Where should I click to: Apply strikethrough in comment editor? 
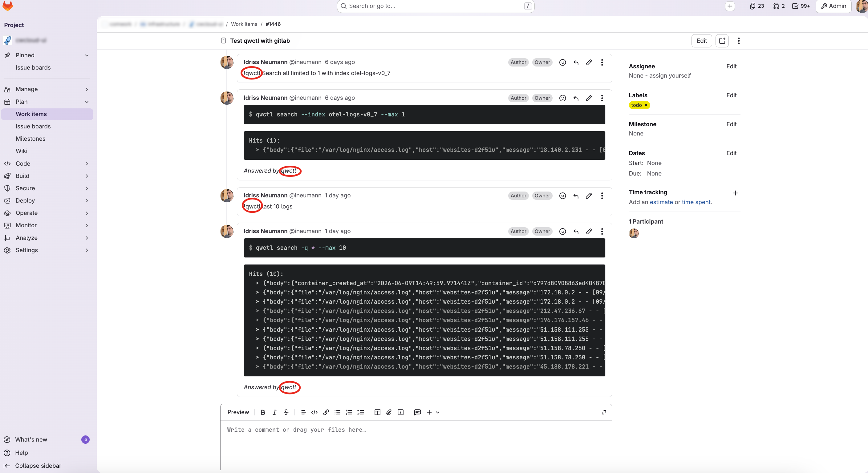click(286, 412)
